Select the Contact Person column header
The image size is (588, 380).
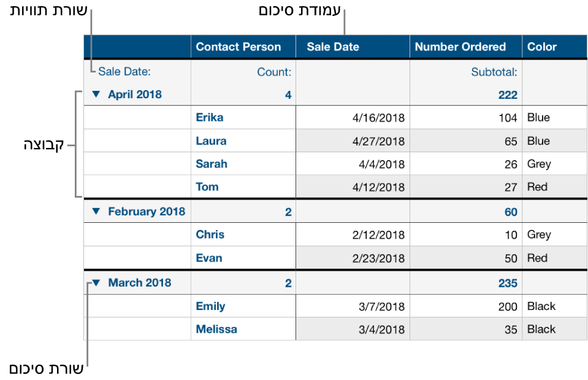pyautogui.click(x=239, y=47)
